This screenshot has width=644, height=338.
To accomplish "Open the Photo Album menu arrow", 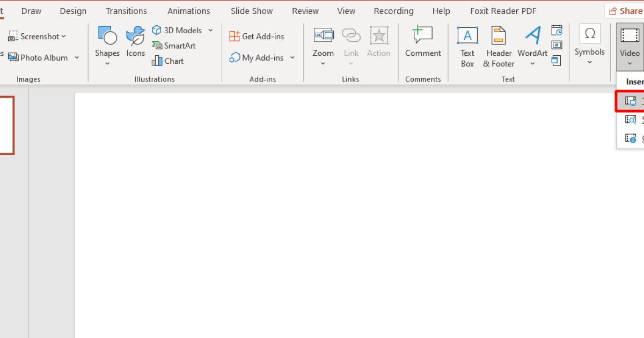I will 77,58.
